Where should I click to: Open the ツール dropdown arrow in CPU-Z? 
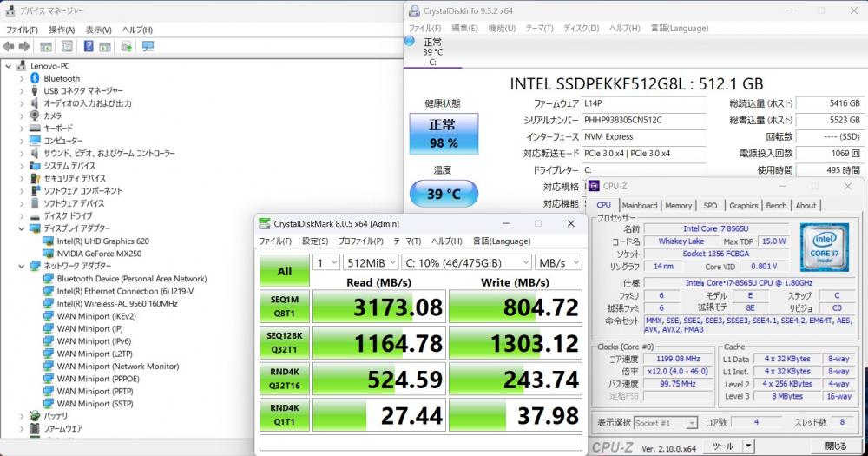point(748,446)
